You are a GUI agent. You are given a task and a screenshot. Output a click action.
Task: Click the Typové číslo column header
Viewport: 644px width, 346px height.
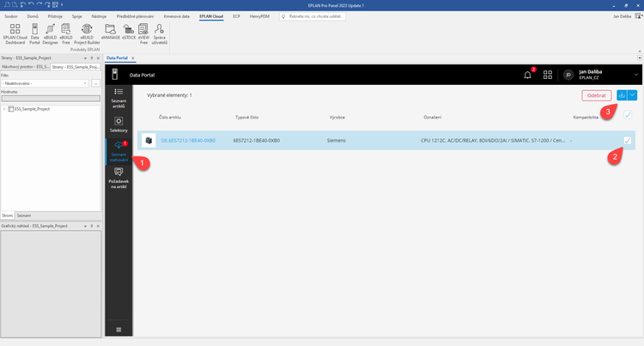pyautogui.click(x=246, y=118)
